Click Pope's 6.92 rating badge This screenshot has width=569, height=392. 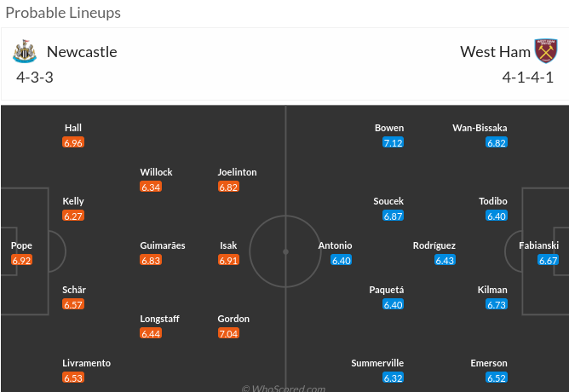coord(21,260)
